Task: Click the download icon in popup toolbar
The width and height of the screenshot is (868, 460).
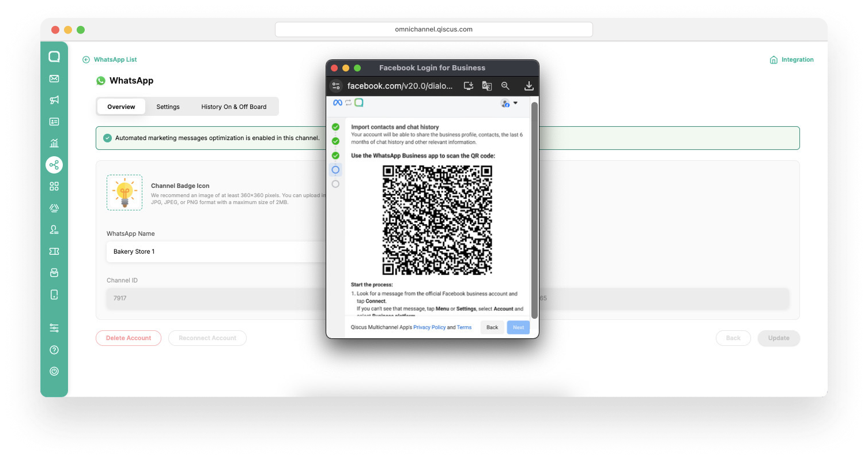Action: [529, 86]
